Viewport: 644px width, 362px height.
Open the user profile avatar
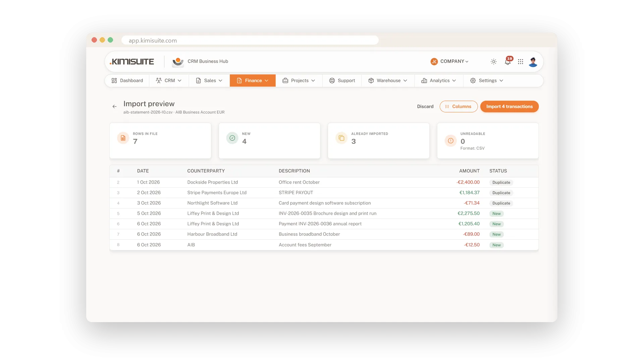click(x=533, y=62)
